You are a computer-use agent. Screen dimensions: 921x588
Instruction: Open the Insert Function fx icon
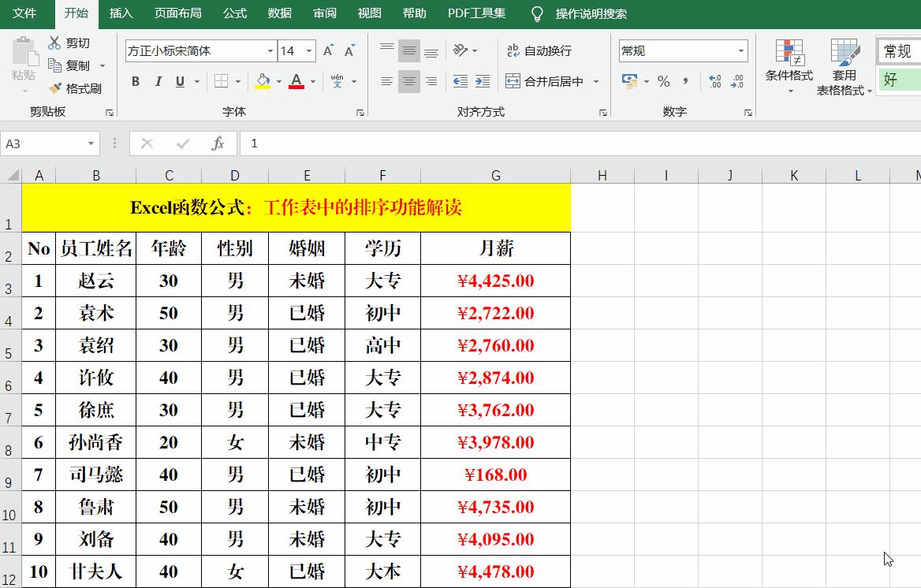tap(218, 143)
